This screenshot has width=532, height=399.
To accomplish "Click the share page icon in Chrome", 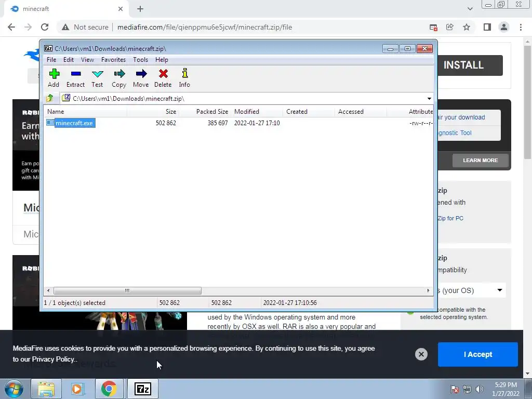I will (449, 27).
